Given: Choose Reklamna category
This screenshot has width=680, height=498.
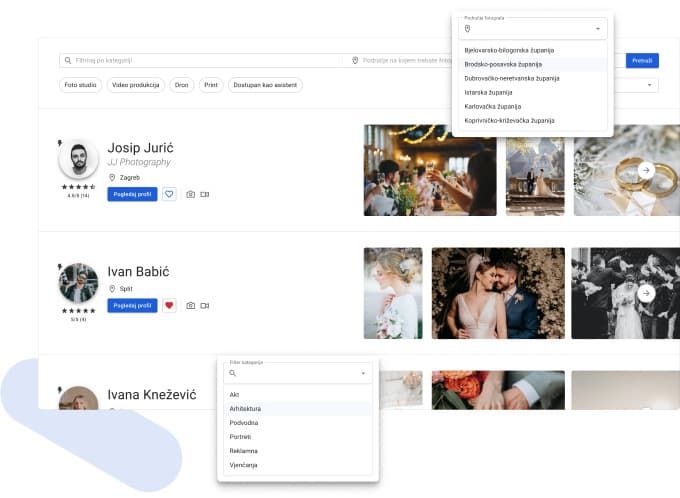Looking at the screenshot, I should [298, 451].
